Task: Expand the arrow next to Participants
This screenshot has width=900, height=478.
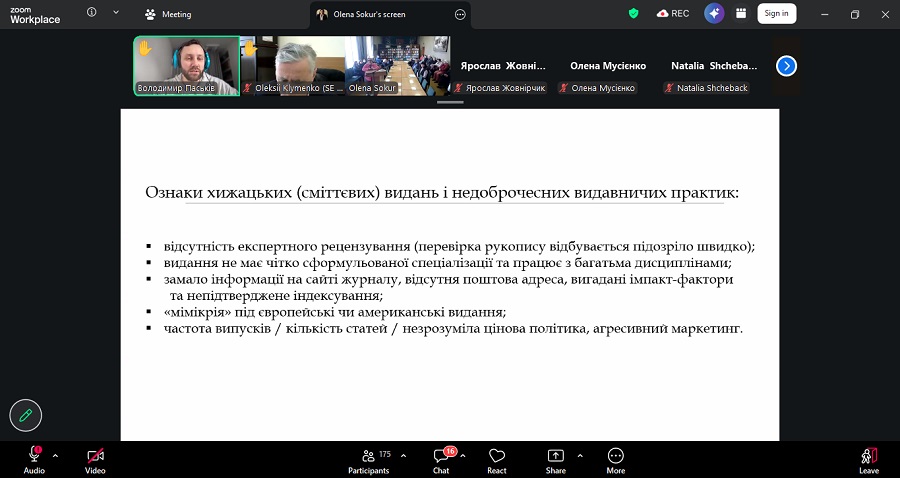Action: (x=403, y=455)
